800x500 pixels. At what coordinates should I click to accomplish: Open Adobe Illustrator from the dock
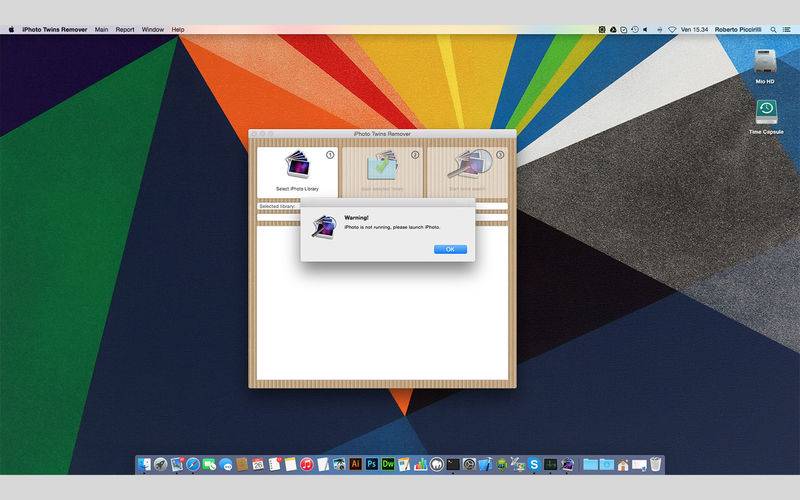click(x=356, y=464)
